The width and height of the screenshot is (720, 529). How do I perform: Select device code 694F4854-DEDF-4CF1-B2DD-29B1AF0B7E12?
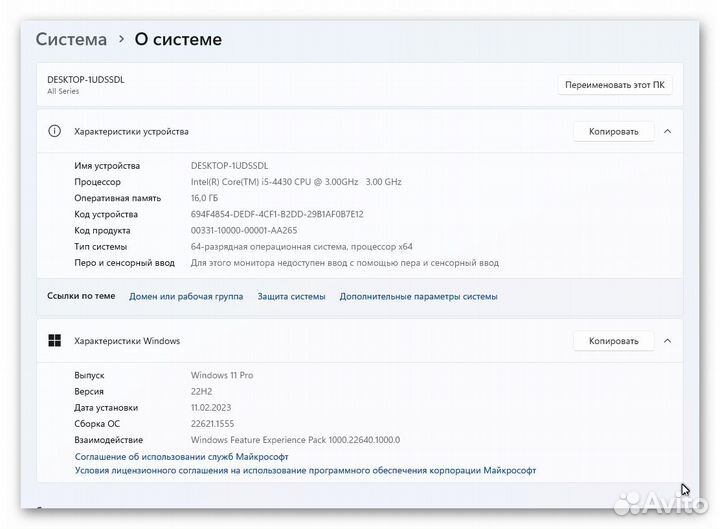coord(277,214)
